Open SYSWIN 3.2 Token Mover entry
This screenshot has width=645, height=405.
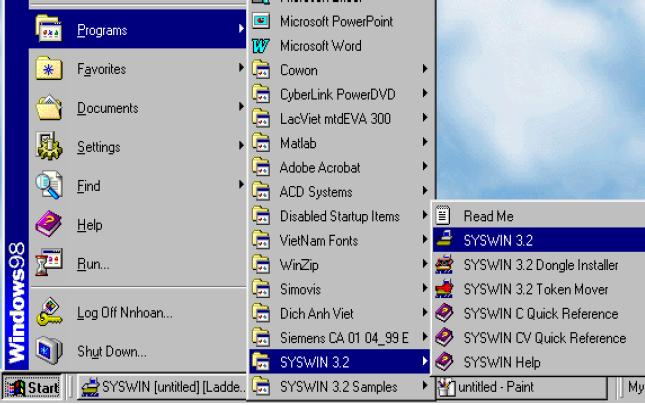[x=538, y=289]
